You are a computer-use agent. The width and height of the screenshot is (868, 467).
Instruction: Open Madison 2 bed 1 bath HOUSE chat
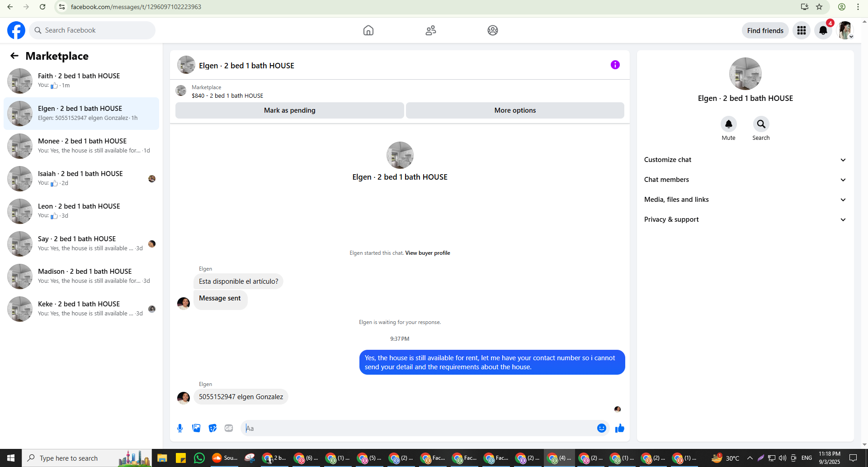click(x=81, y=276)
